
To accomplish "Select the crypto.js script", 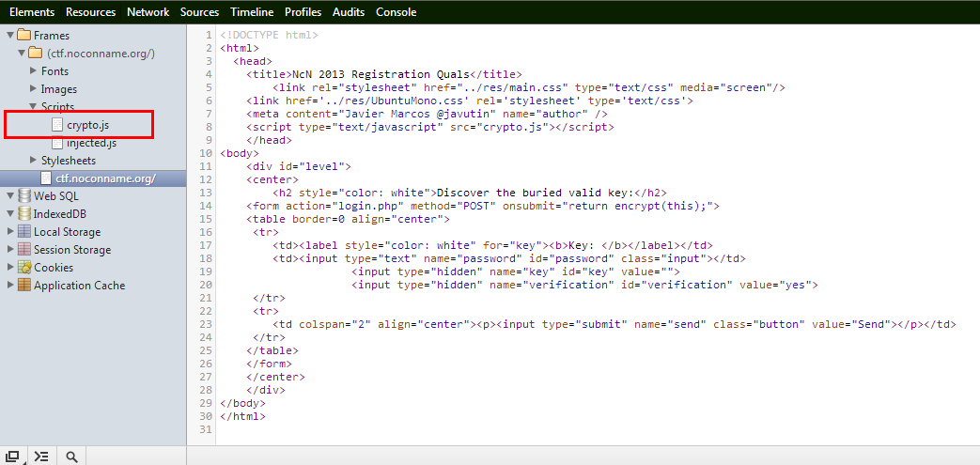I will [x=88, y=125].
